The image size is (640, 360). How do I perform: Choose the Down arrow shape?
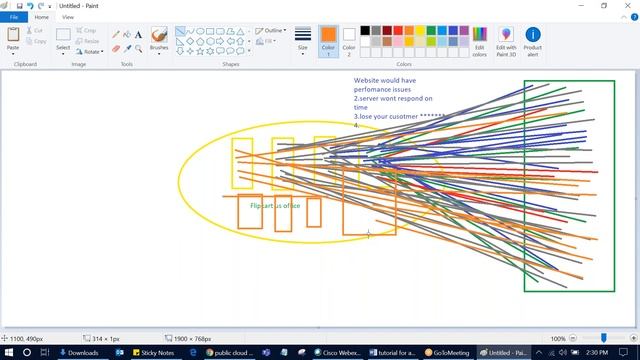[x=180, y=51]
